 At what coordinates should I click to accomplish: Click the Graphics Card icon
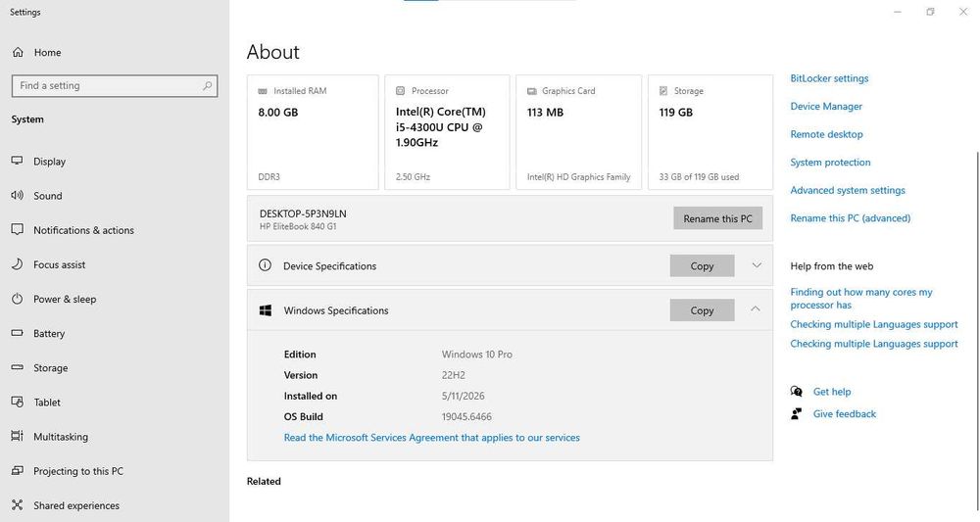(x=531, y=91)
